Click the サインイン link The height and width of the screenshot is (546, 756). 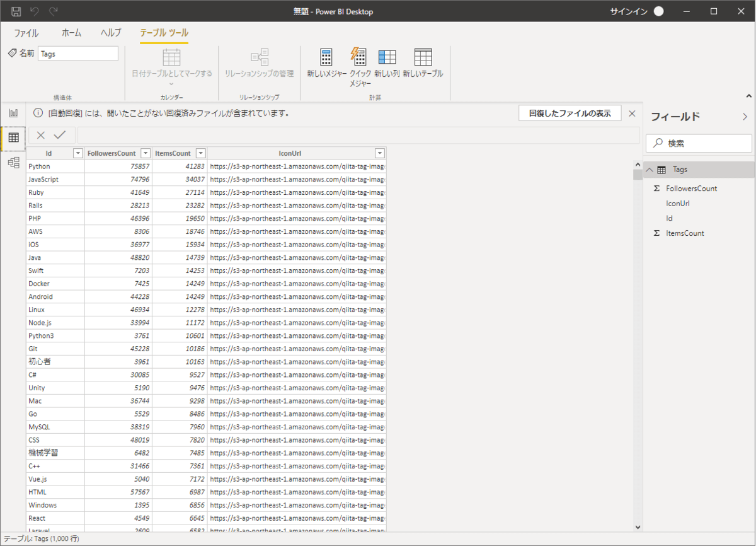[629, 11]
